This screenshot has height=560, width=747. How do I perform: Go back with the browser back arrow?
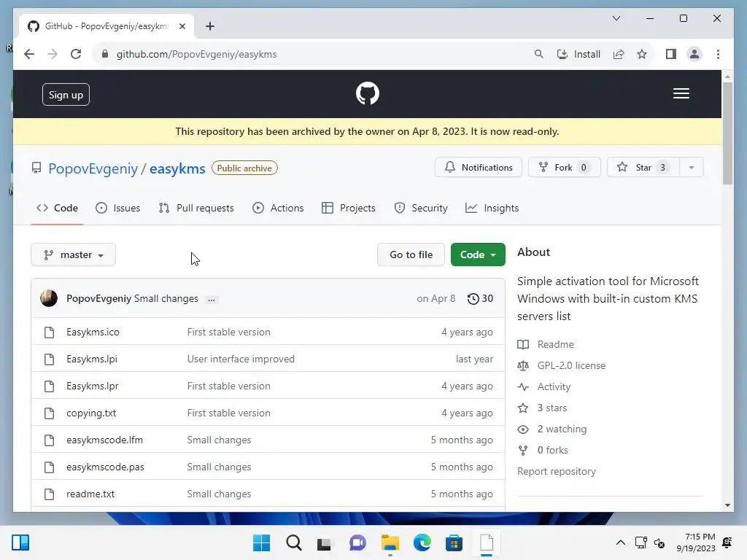pos(29,54)
